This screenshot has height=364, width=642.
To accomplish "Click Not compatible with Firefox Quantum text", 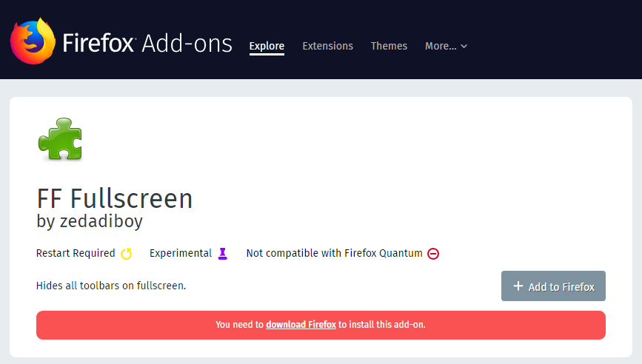I will (x=334, y=253).
